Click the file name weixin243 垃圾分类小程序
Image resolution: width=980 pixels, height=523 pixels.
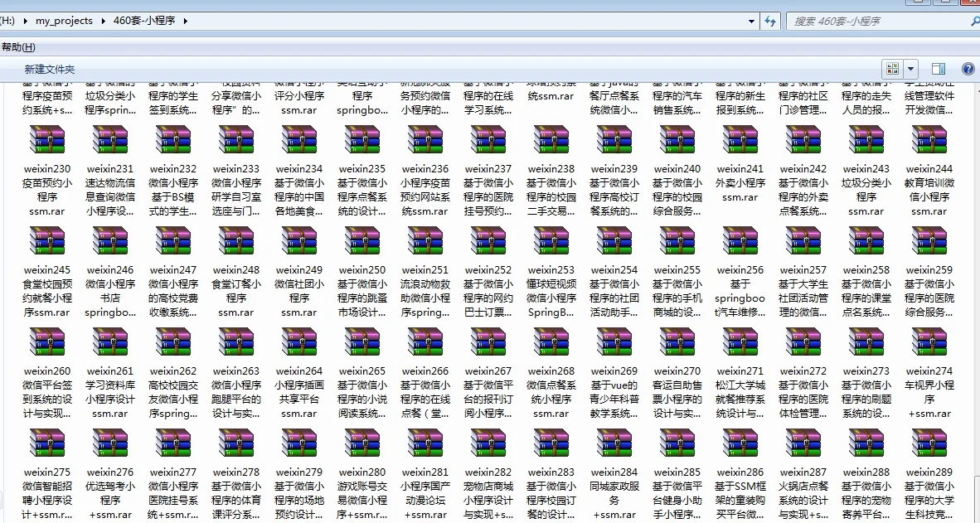(866, 190)
